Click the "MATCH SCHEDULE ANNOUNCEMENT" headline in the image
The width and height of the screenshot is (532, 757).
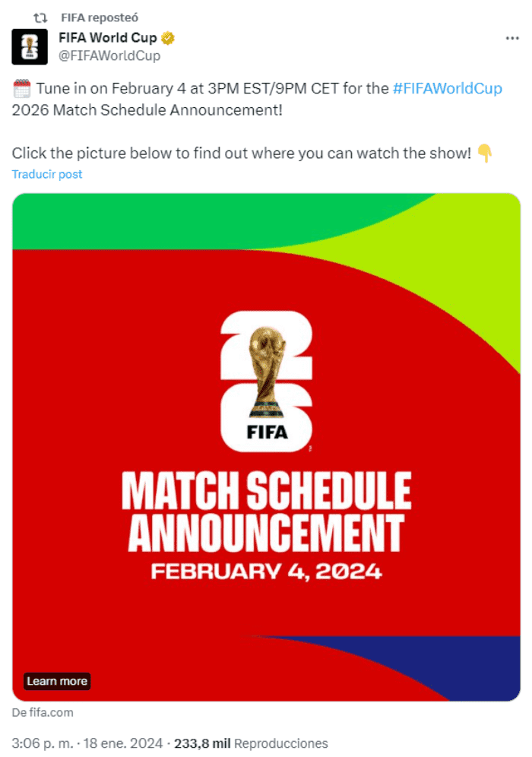click(x=266, y=512)
